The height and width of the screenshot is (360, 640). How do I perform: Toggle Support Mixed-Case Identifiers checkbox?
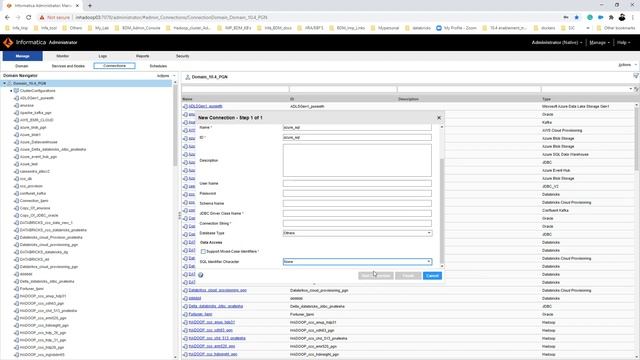[x=203, y=251]
